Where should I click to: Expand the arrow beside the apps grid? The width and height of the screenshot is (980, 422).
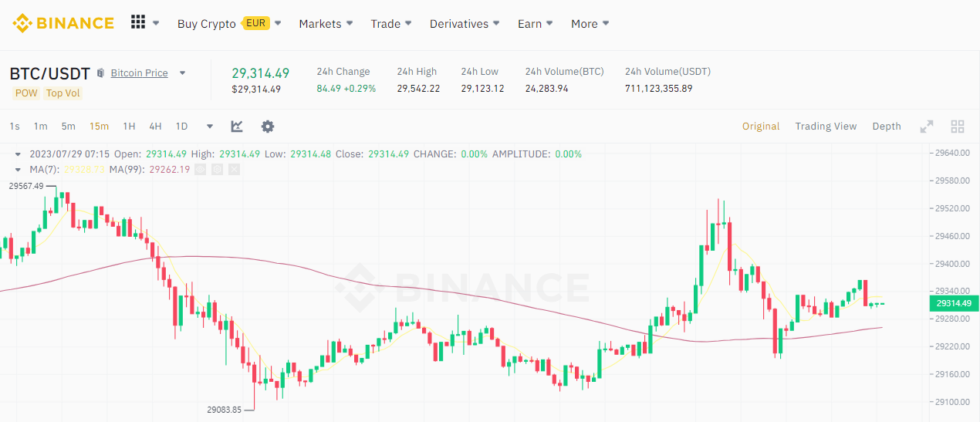coord(156,23)
